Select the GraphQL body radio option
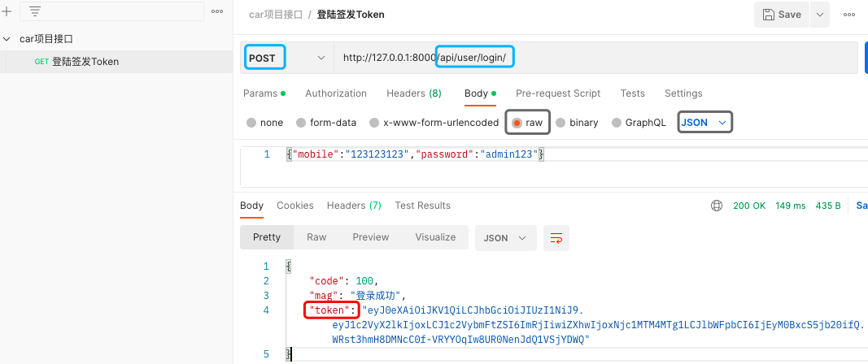This screenshot has width=868, height=364. pos(616,123)
